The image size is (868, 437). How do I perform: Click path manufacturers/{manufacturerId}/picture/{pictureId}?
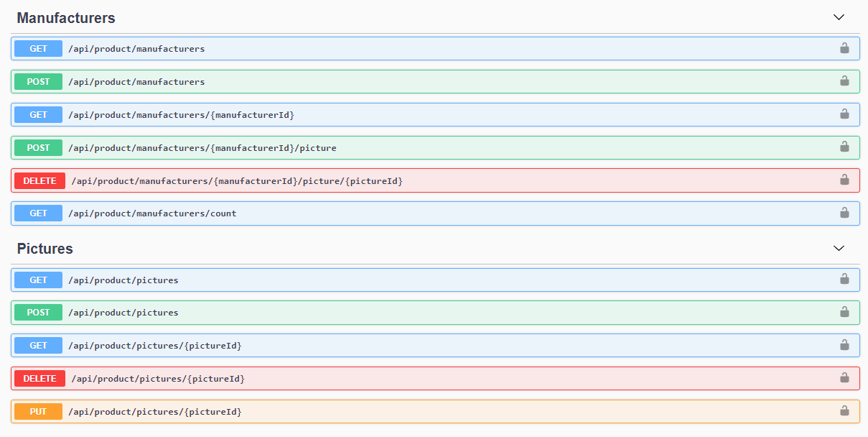(x=237, y=181)
